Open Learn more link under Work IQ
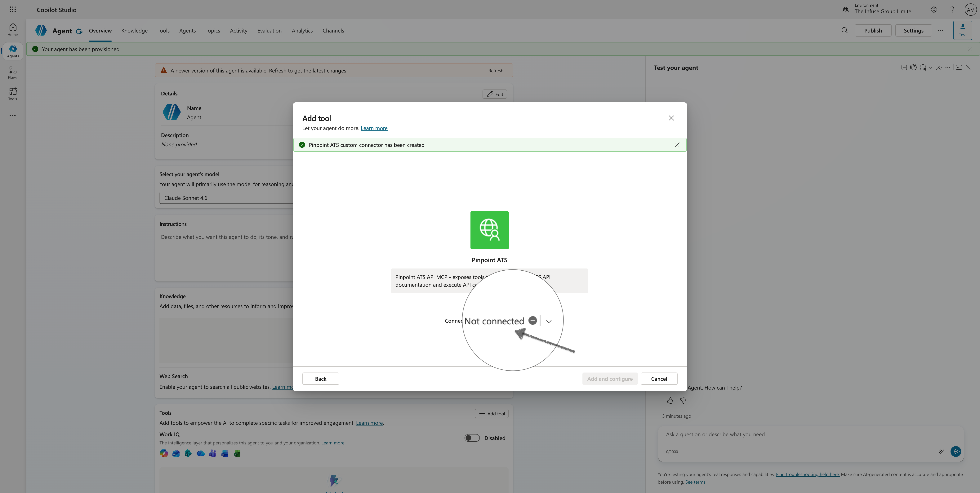980x493 pixels. coord(332,443)
